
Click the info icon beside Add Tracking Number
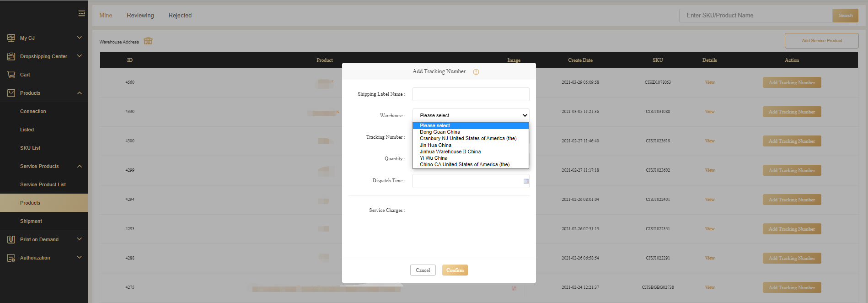(x=476, y=72)
